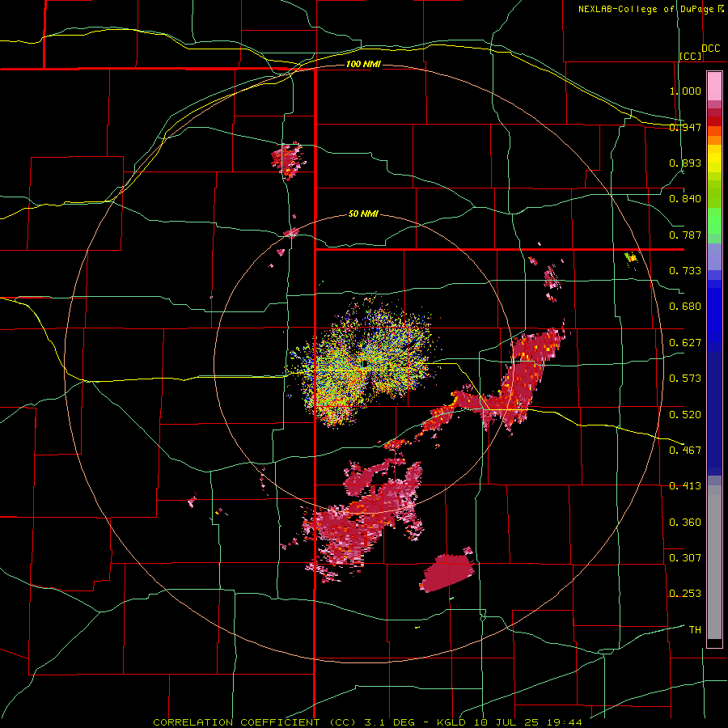Click the 50 NMI range ring label
This screenshot has width=728, height=728.
[x=363, y=214]
